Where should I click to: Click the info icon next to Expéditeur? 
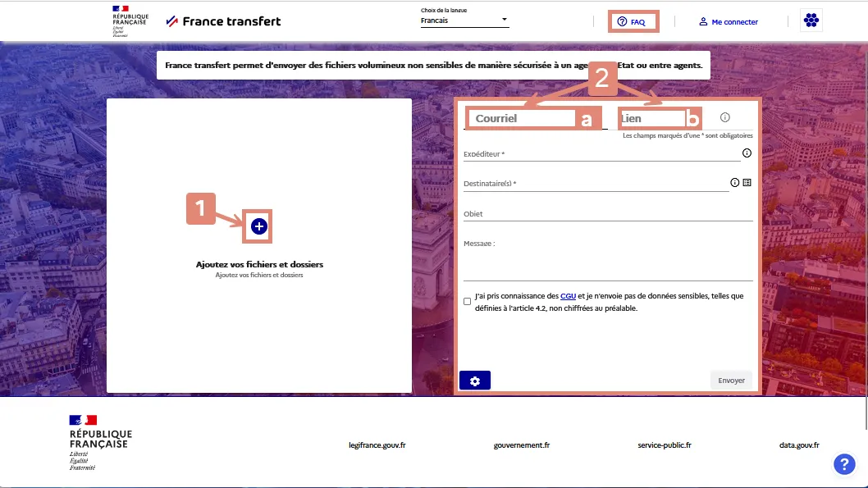(x=747, y=153)
